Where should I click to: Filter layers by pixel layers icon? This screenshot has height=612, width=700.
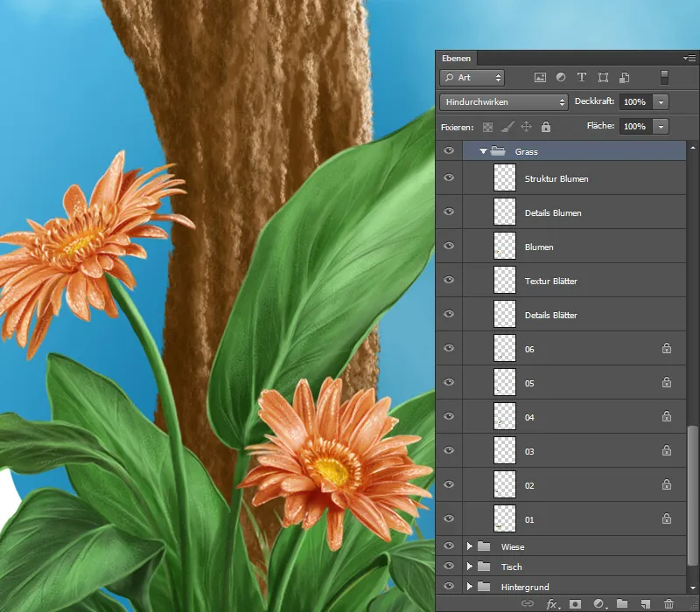tap(540, 78)
